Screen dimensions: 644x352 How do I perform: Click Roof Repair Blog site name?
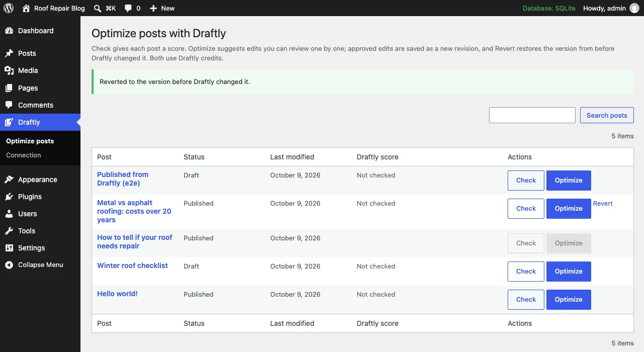(x=59, y=8)
